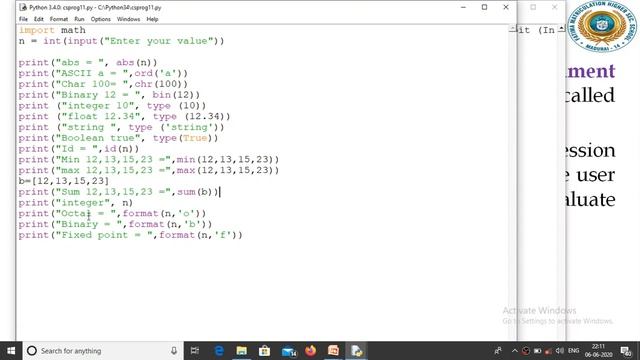Click the Python file icon in title bar
This screenshot has width=640, height=360.
pos(23,7)
